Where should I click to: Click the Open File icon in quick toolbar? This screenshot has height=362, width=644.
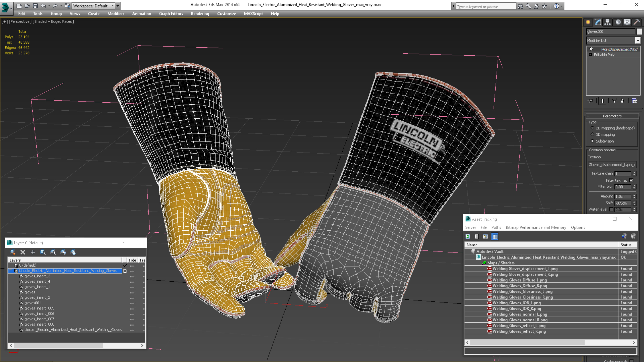pos(27,6)
